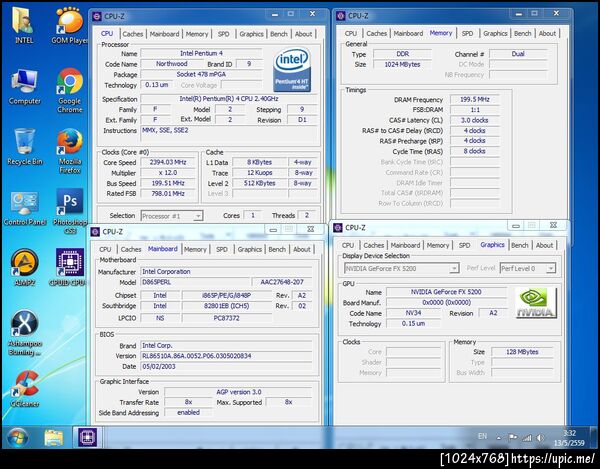Click the Level 2 cache 512 KBytes value

coord(260,183)
